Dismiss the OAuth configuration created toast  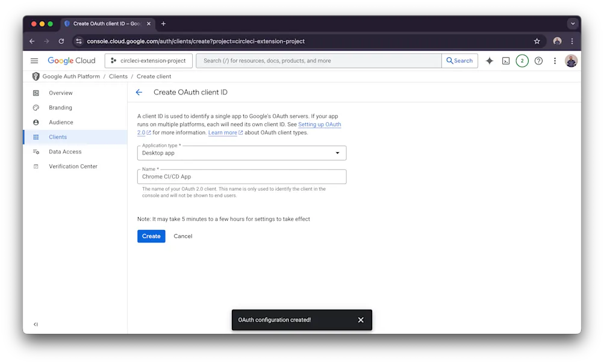tap(361, 319)
